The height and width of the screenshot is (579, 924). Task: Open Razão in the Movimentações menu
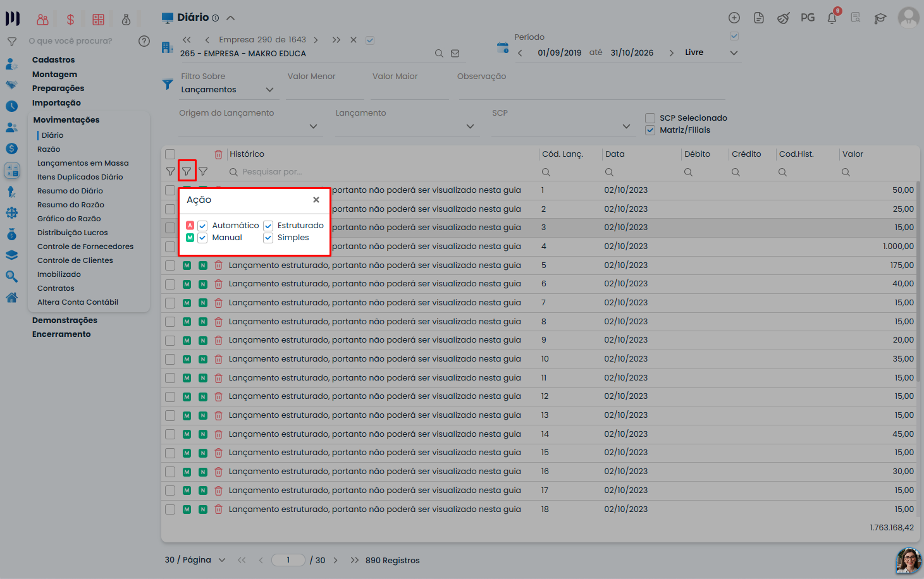[49, 149]
